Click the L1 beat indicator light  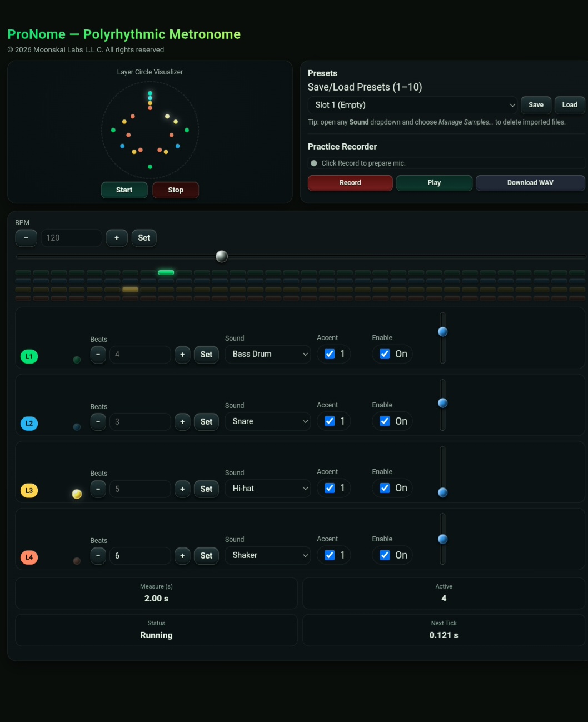coord(77,360)
